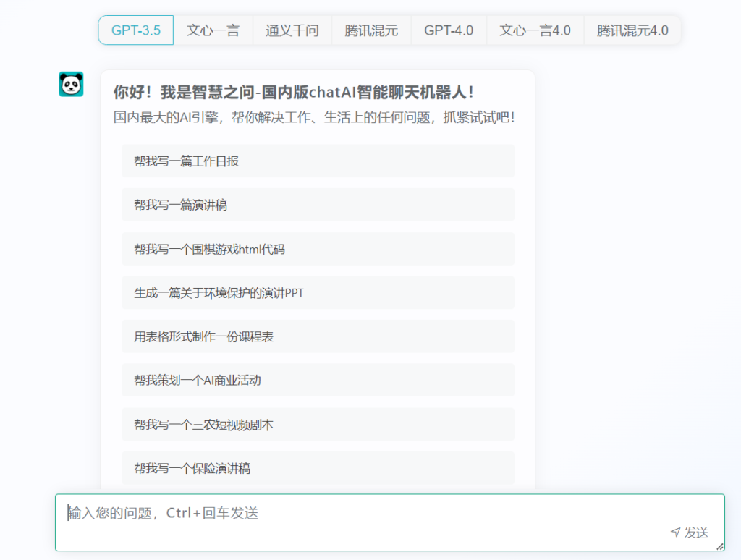This screenshot has width=741, height=560.
Task: Click the textarea resize handle corner
Action: coord(720,546)
